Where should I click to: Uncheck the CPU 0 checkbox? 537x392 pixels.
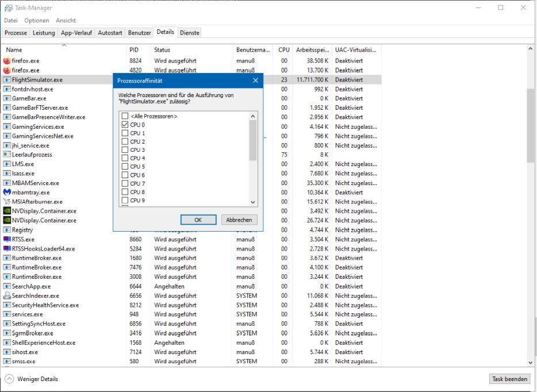[x=125, y=125]
